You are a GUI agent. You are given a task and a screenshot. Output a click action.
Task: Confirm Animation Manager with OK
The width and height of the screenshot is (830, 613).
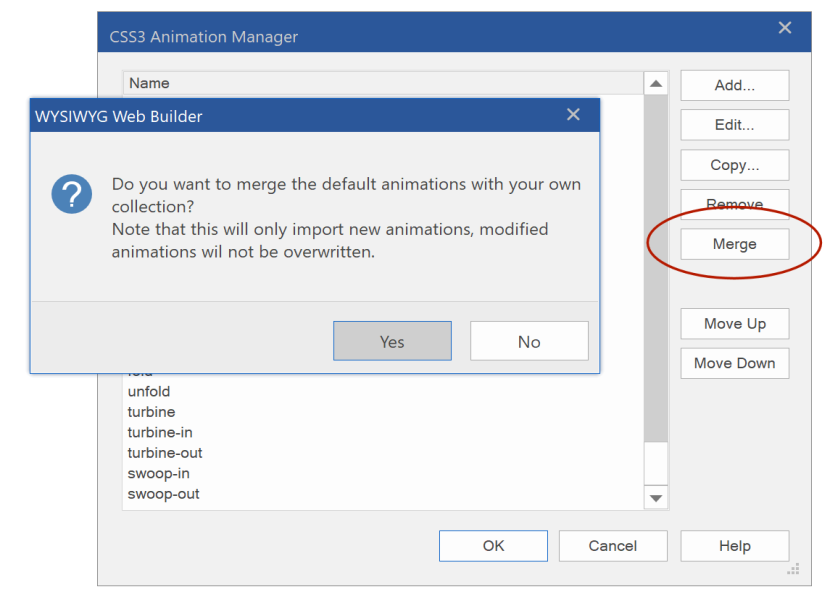493,546
